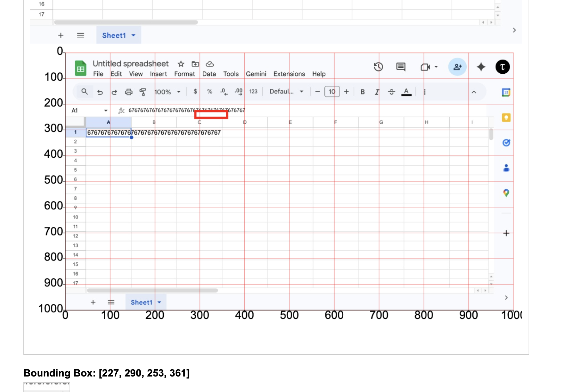
Task: Expand the name box dropdown
Action: tap(106, 110)
